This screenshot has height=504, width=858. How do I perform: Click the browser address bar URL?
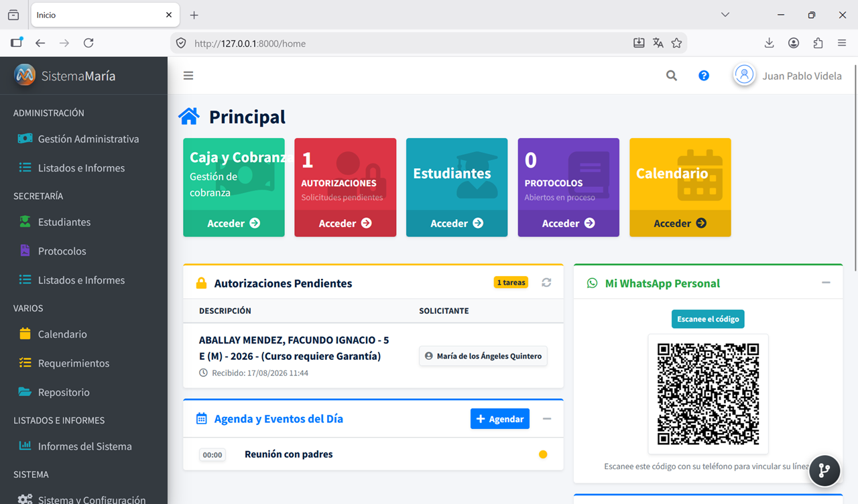[250, 44]
